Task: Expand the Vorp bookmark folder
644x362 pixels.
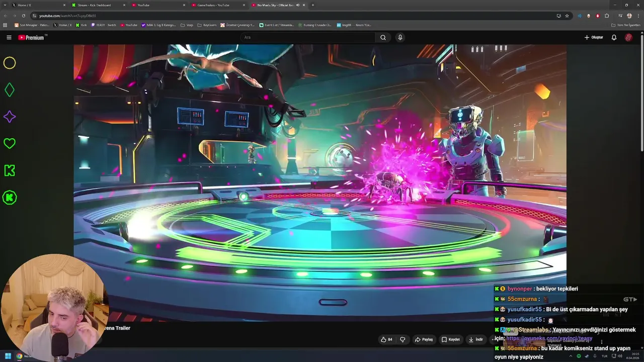Action: coord(187,25)
